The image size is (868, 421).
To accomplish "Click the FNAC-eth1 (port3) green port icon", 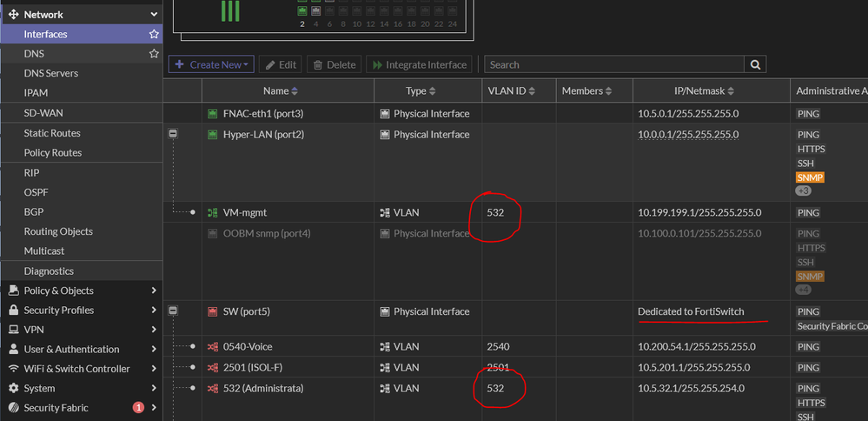I will pos(213,114).
